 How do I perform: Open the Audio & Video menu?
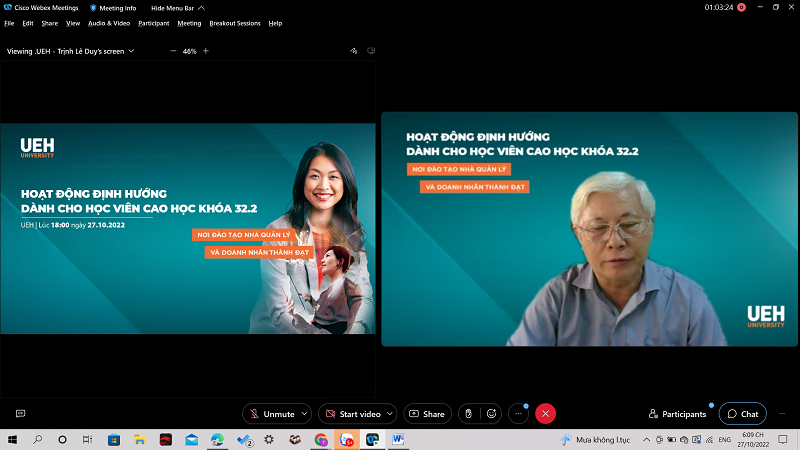point(109,23)
